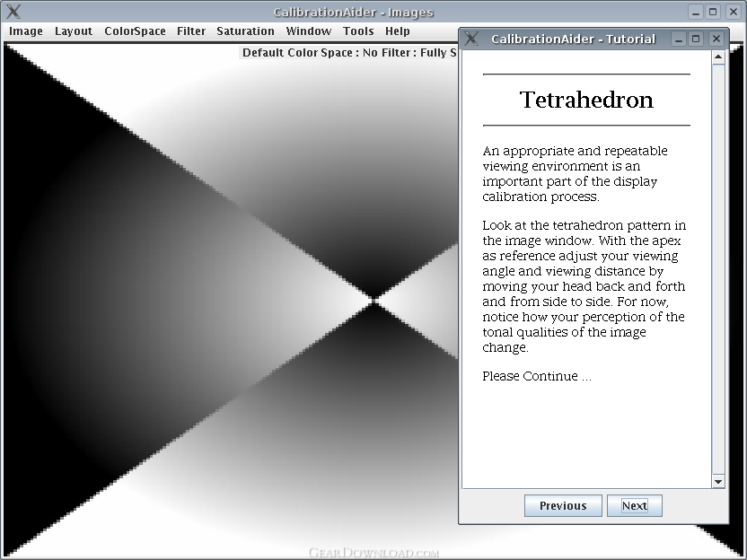This screenshot has width=747, height=560.
Task: Maximize the CalibrationAider Images window
Action: tap(714, 12)
